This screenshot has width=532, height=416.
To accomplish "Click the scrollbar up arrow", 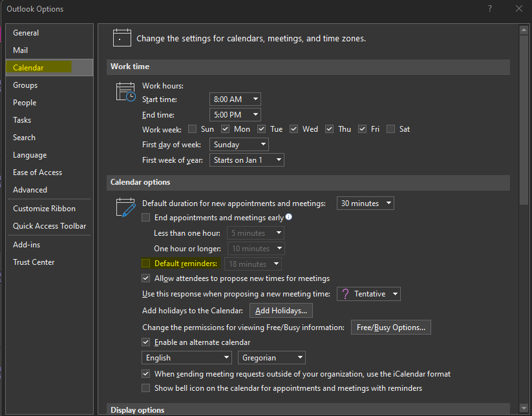I will click(x=524, y=30).
